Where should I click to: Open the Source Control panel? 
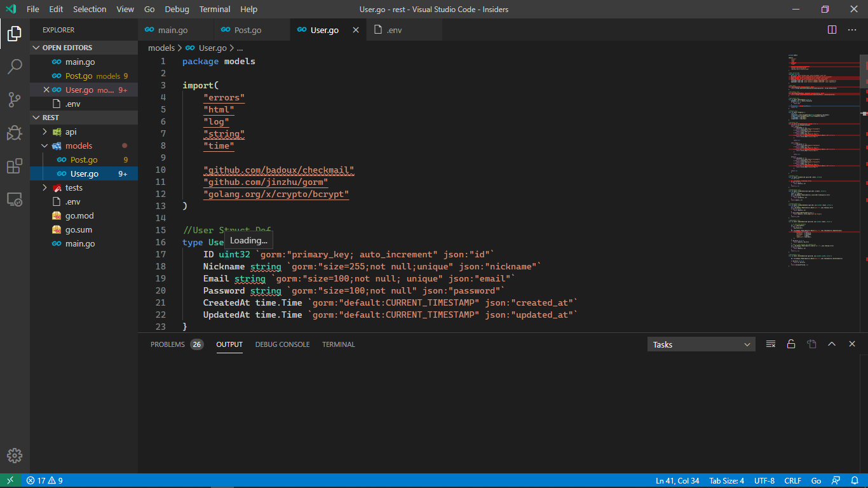(x=15, y=100)
